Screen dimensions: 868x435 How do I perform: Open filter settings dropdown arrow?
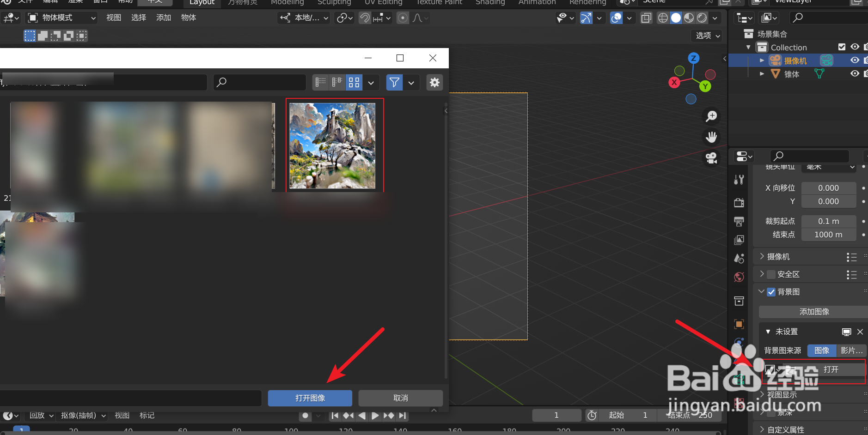point(411,82)
